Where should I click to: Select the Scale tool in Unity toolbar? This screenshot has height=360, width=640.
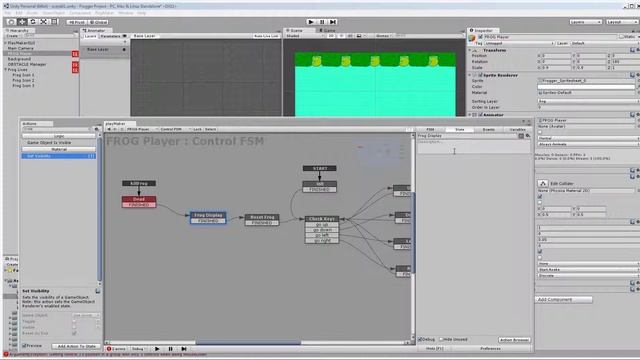point(43,22)
